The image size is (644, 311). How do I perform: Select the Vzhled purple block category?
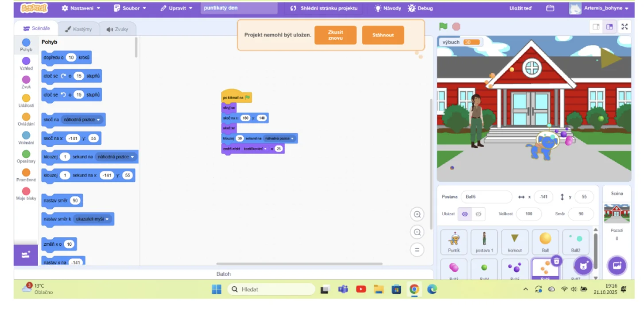tap(26, 63)
